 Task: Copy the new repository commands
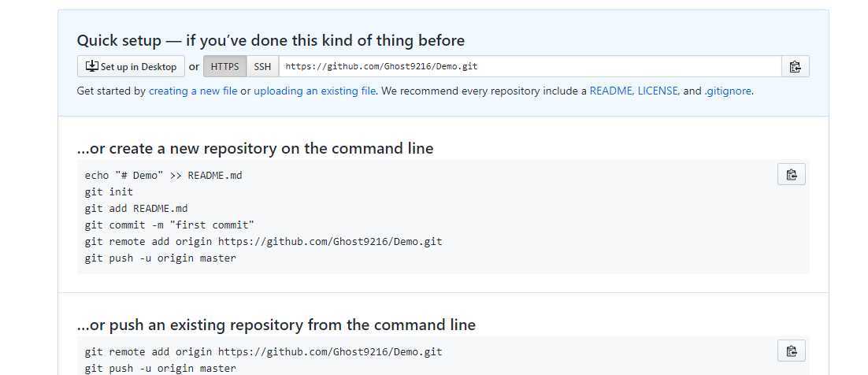coord(792,174)
